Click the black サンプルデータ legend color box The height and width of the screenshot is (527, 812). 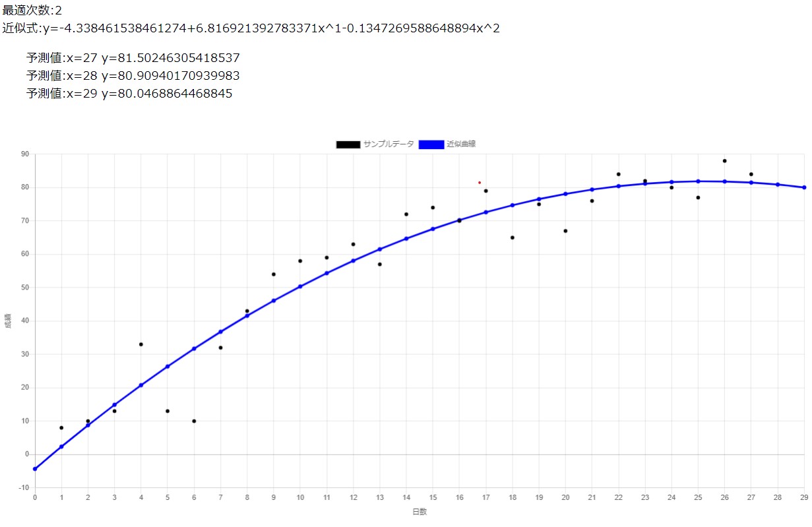pos(348,144)
